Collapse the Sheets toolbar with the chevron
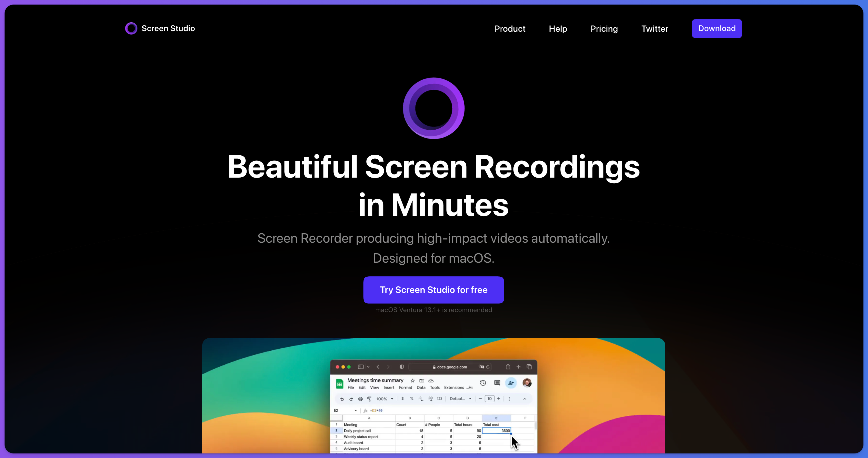 (x=525, y=399)
